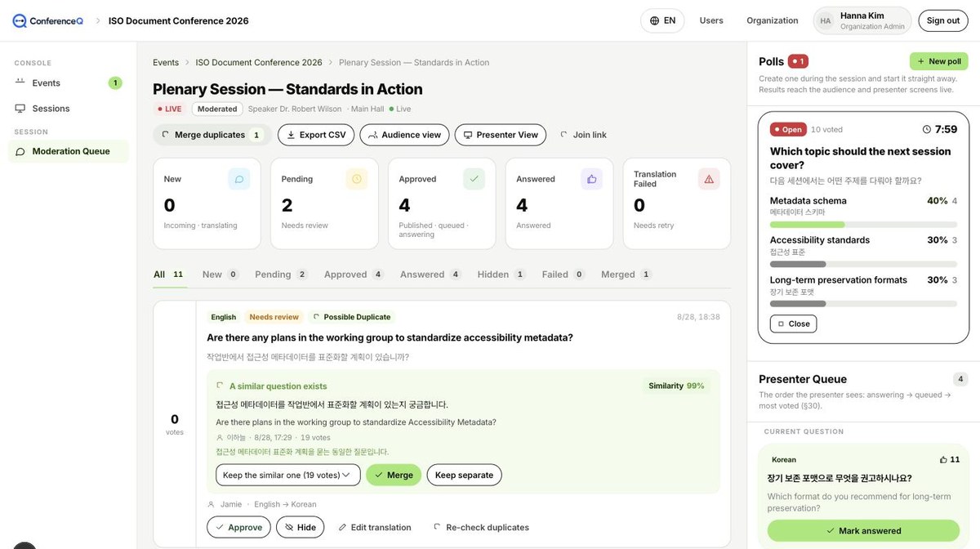Click the Metadata schema progress bar
Image resolution: width=980 pixels, height=549 pixels.
point(863,224)
